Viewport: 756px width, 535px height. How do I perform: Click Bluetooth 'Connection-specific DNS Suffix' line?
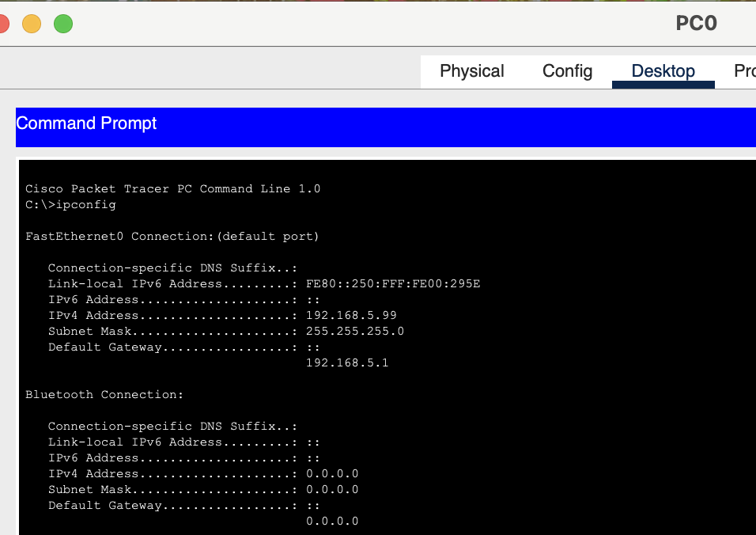click(172, 427)
